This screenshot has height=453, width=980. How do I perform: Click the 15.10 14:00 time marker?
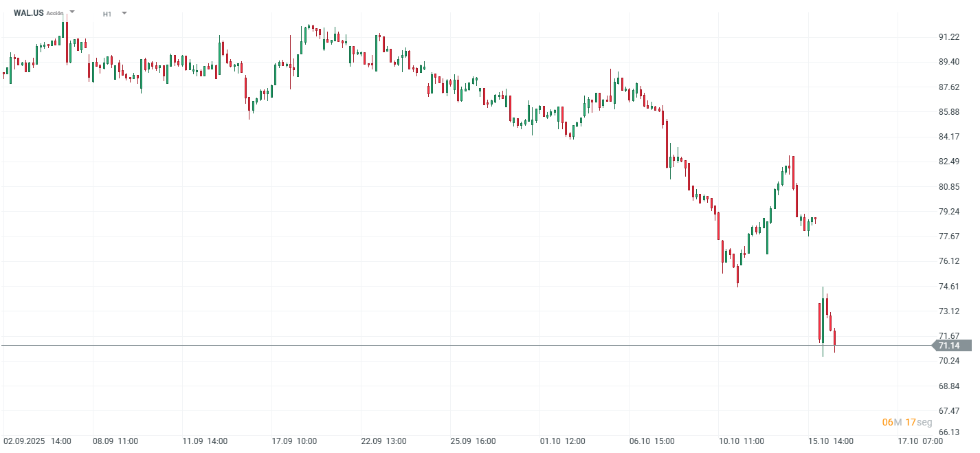(830, 441)
